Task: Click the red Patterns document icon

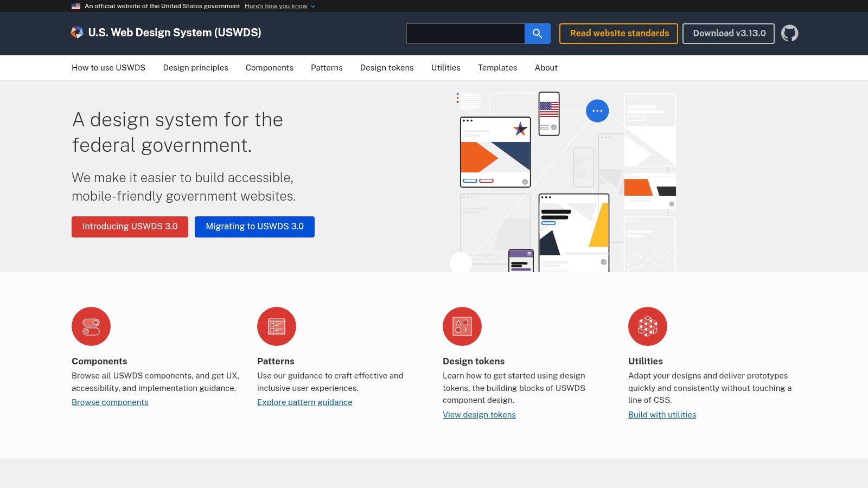Action: tap(276, 326)
